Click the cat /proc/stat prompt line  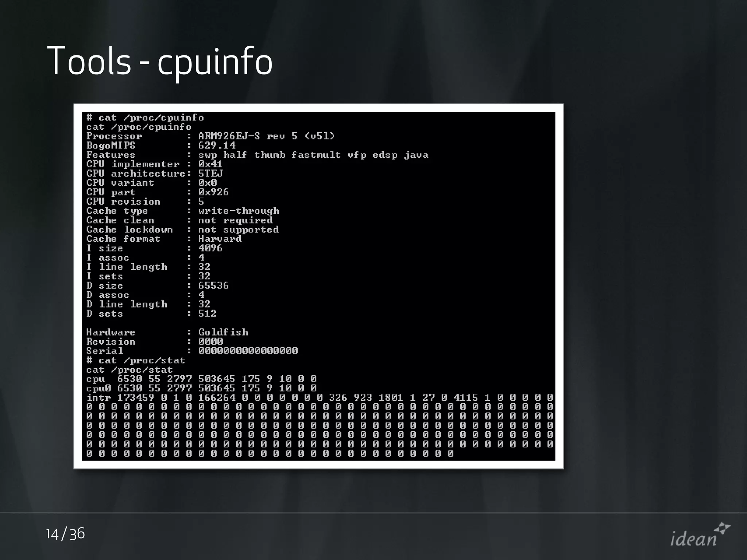(x=136, y=361)
